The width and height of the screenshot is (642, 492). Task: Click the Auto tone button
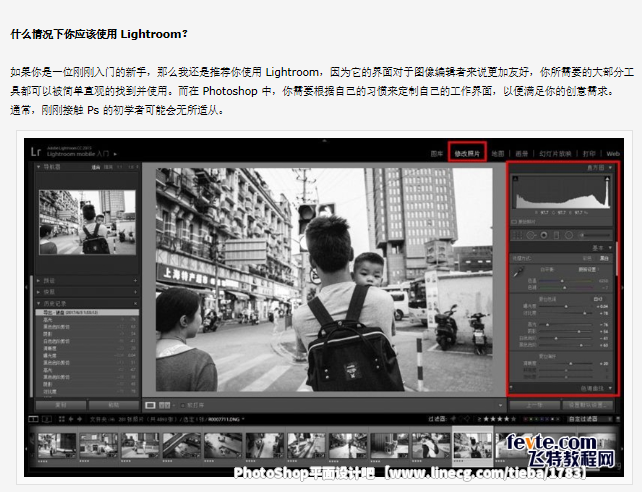click(x=598, y=299)
